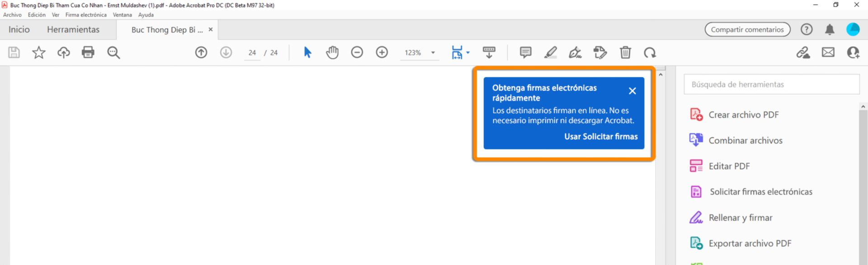Screen dimensions: 868x265
Task: Dismiss the Obtenga firmas electrónicas popup
Action: (632, 91)
